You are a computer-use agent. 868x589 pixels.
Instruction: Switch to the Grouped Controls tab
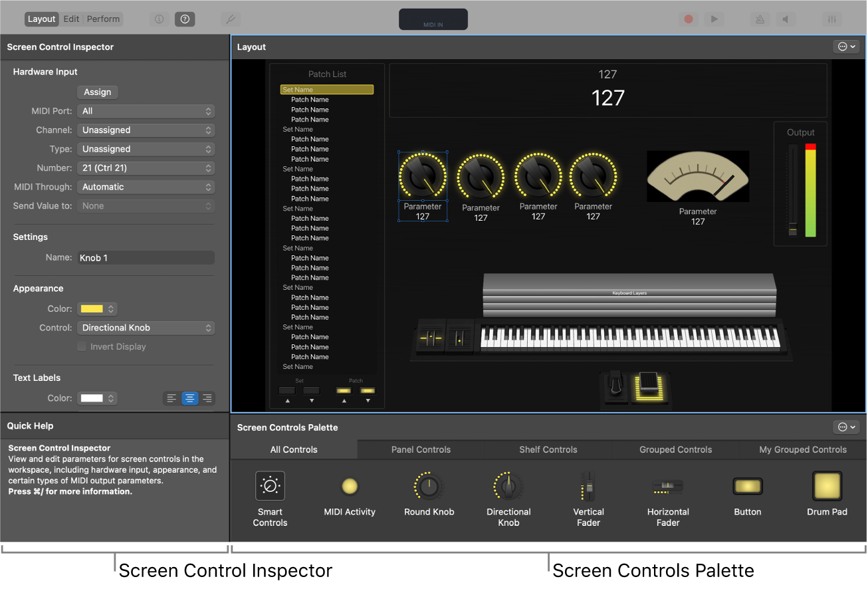coord(675,449)
